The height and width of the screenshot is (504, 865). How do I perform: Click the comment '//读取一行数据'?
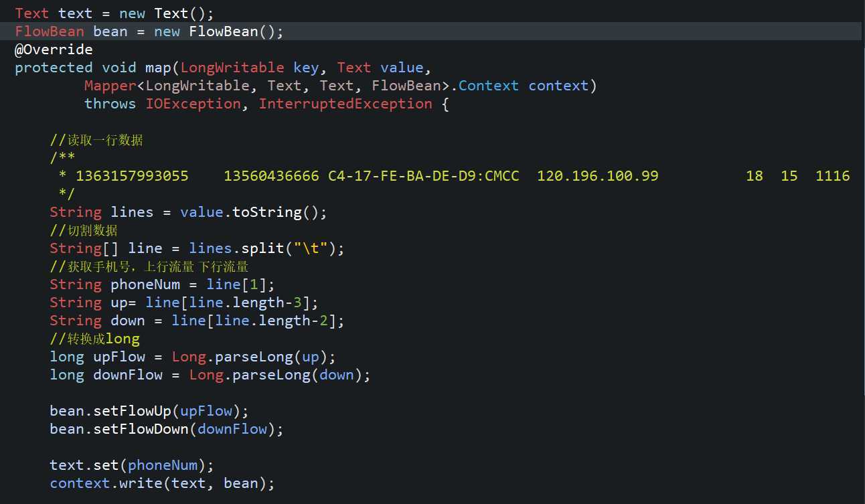(x=96, y=141)
